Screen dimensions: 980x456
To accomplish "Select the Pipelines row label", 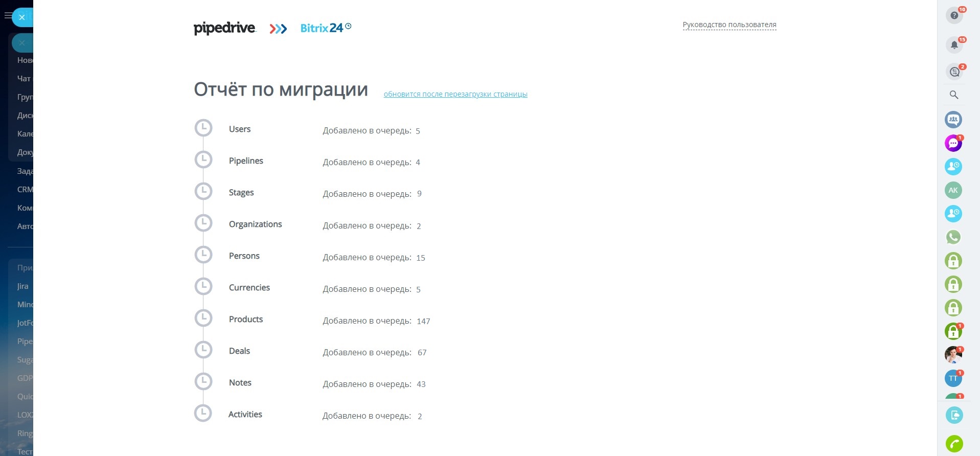I will (x=246, y=161).
